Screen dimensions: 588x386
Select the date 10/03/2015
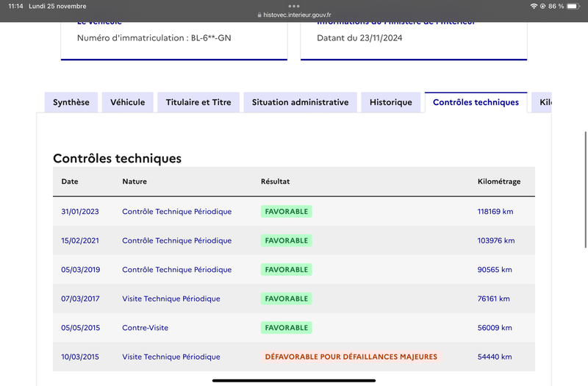80,357
